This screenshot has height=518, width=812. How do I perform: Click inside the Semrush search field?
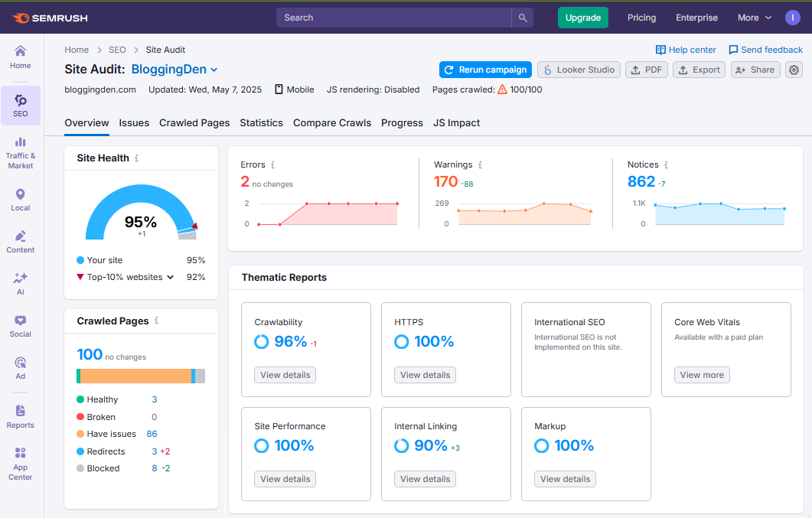(390, 17)
